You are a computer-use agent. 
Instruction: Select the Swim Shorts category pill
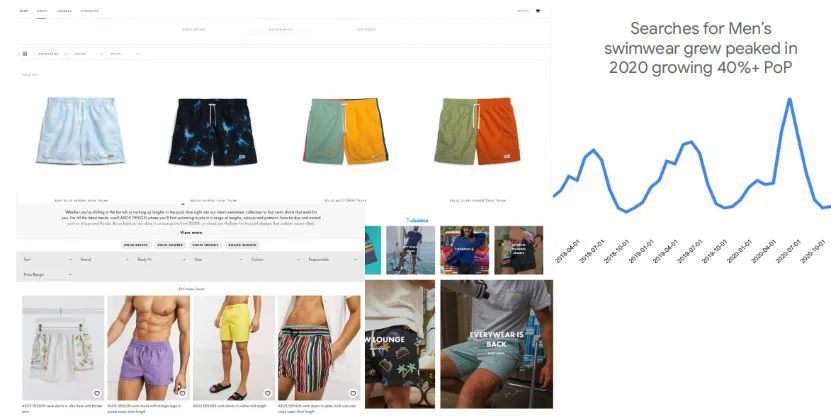pyautogui.click(x=170, y=245)
